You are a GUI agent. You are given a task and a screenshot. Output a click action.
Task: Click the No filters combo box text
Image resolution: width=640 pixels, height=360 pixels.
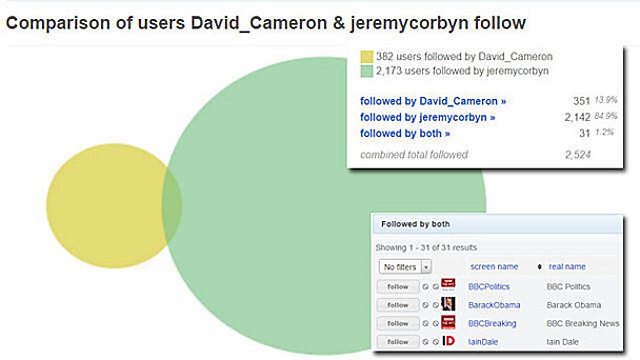click(x=400, y=267)
